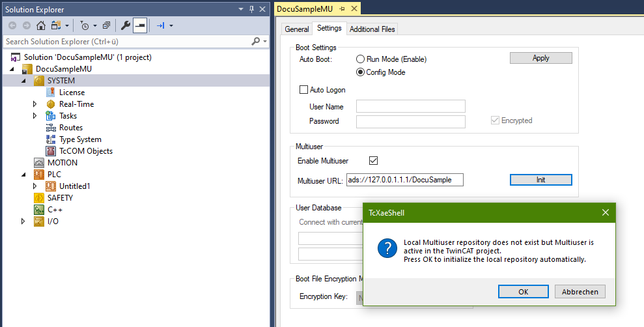Click the PLC node icon
The height and width of the screenshot is (327, 644).
[x=39, y=175]
